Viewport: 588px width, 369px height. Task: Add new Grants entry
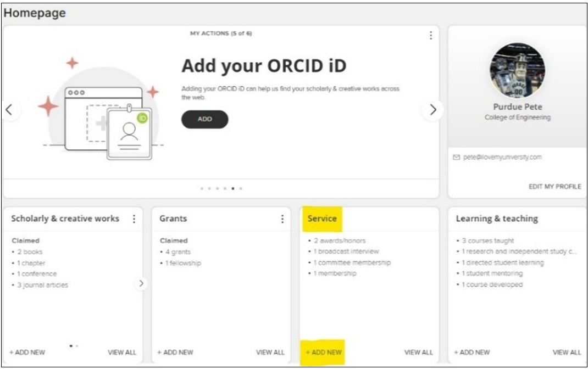[x=175, y=353]
